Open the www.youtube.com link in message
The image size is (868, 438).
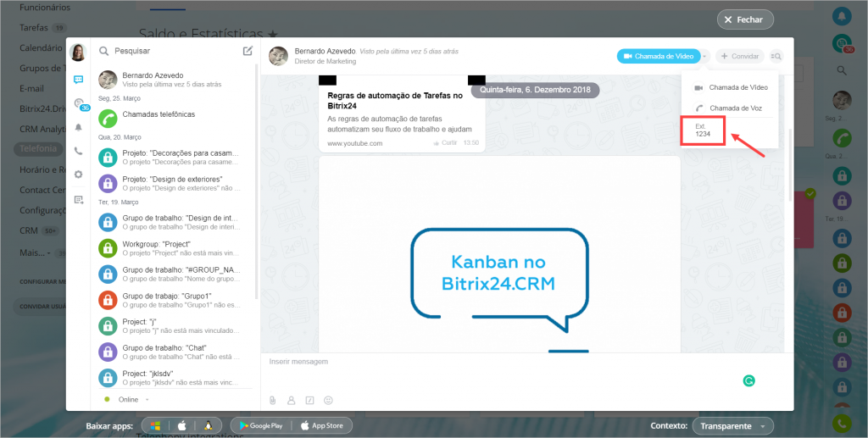pos(355,143)
